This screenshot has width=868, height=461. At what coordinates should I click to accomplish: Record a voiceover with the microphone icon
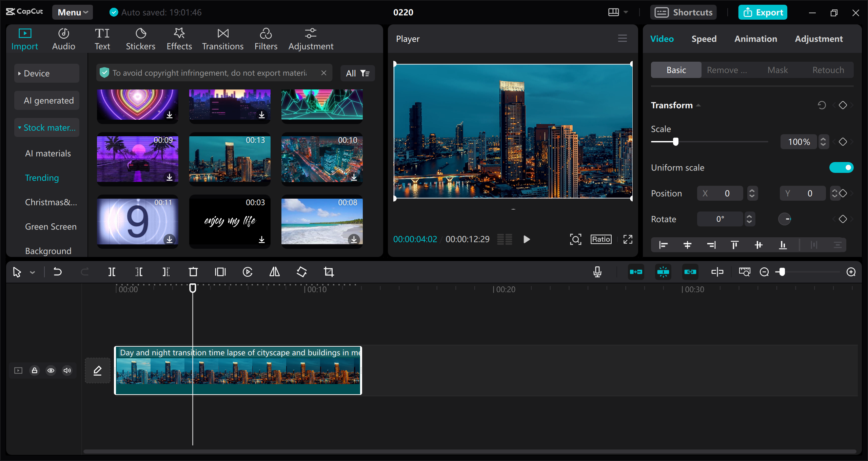pos(597,272)
